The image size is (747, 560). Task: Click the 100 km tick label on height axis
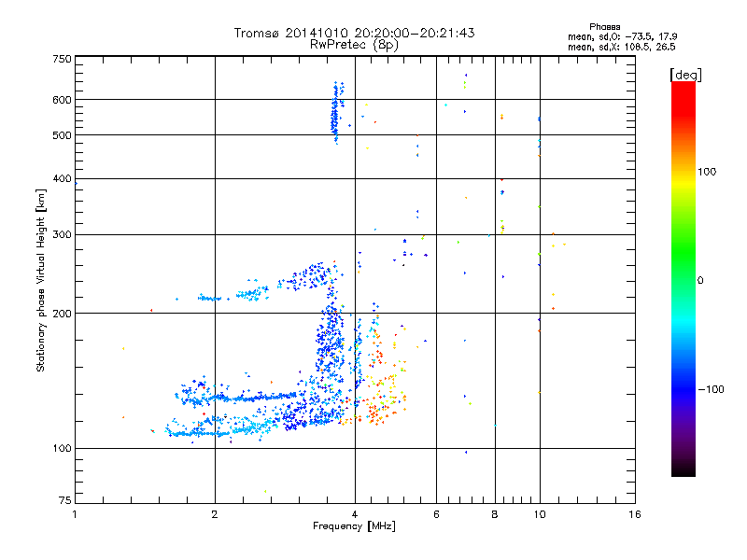point(62,448)
